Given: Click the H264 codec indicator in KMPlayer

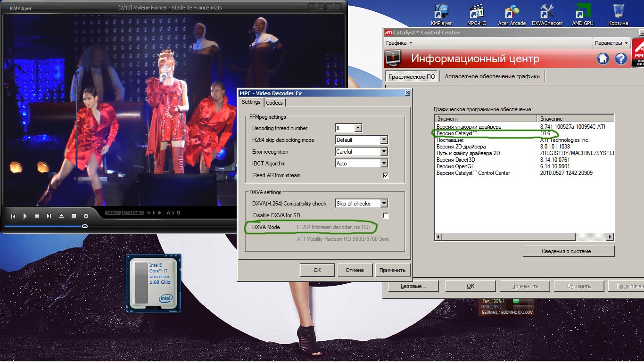Looking at the screenshot, I should [x=112, y=213].
